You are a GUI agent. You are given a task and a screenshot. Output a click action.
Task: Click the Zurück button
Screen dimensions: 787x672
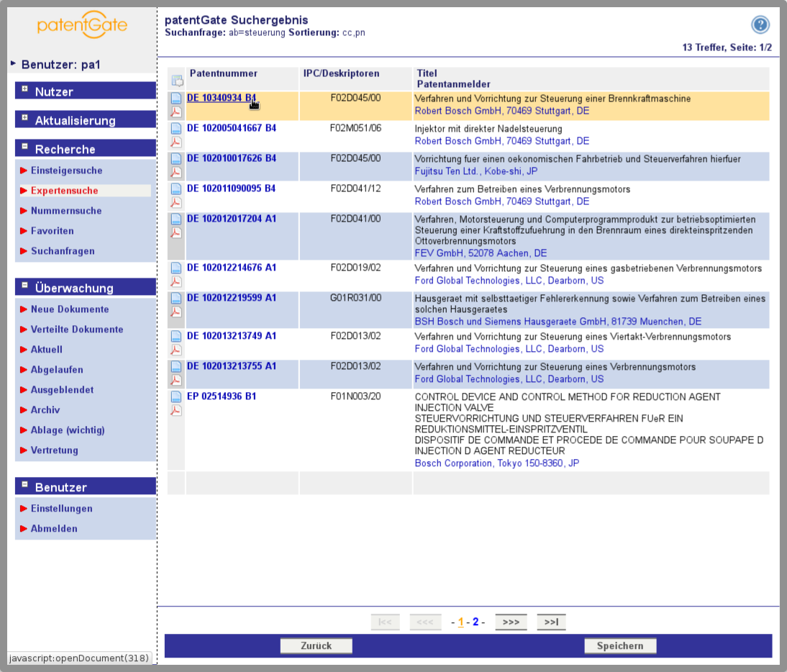[317, 646]
